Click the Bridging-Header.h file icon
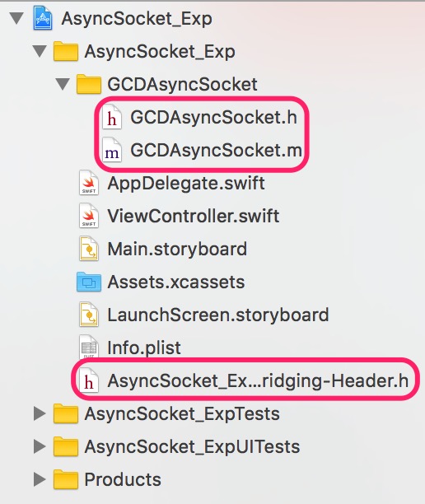The image size is (425, 504). [x=89, y=380]
